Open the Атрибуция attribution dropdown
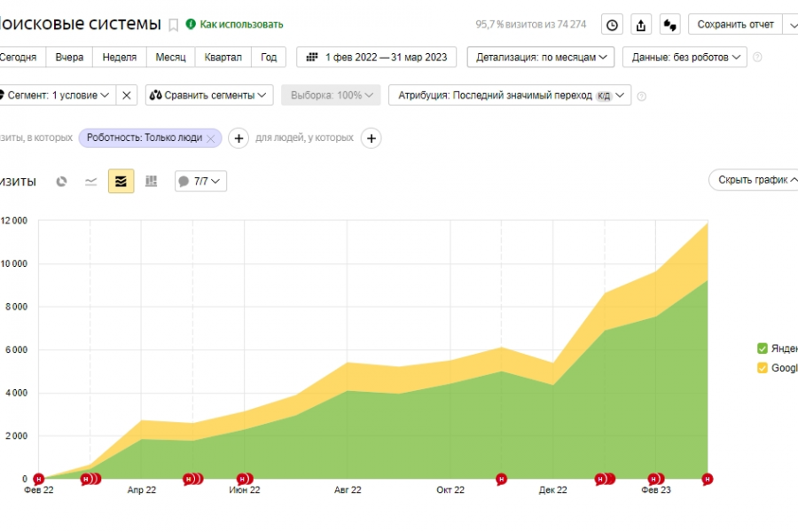 point(509,95)
